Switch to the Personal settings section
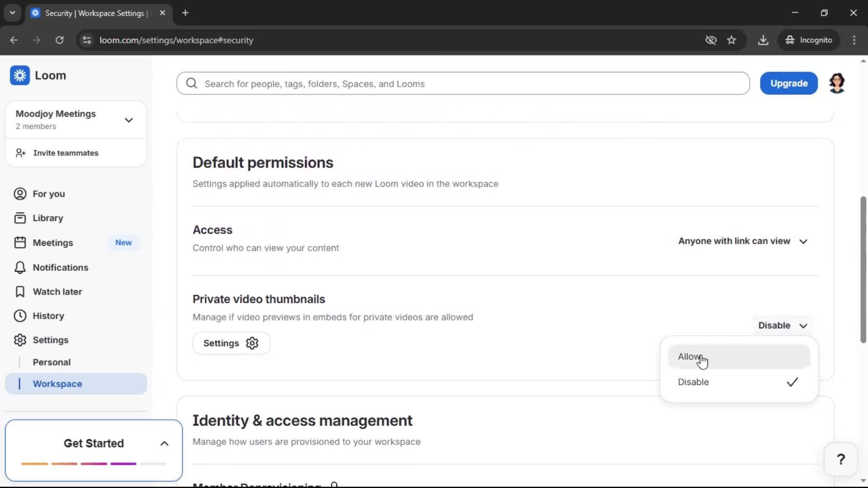 coord(52,362)
